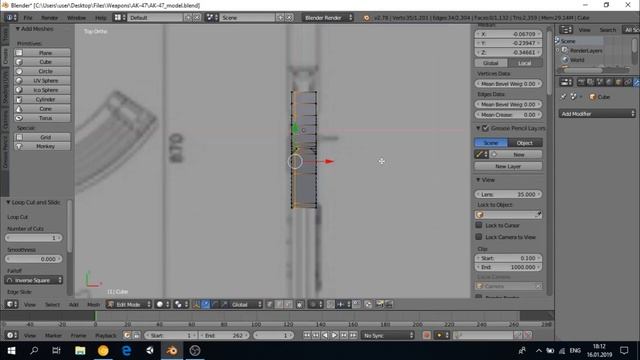
Task: Click the Cube object icon in properties
Action: pos(593,97)
